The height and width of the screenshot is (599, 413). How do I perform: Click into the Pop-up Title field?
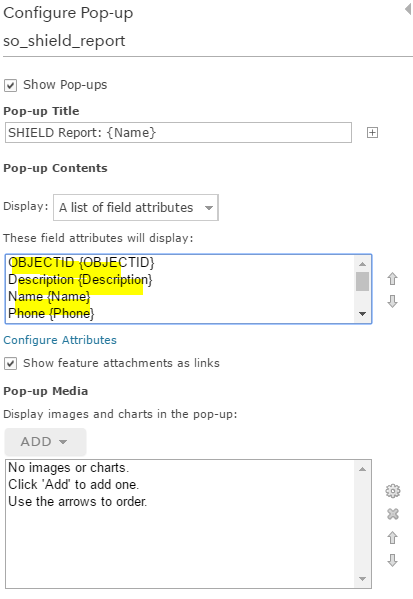(x=178, y=133)
